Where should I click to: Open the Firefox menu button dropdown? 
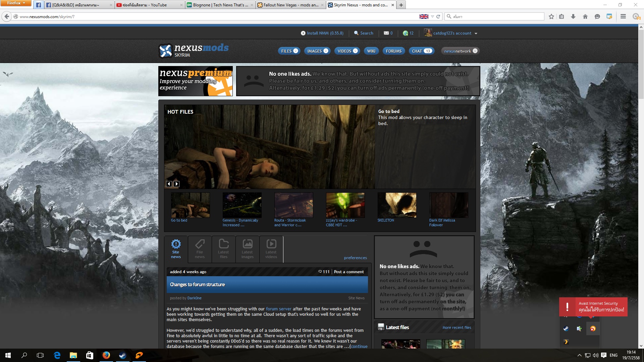click(16, 3)
